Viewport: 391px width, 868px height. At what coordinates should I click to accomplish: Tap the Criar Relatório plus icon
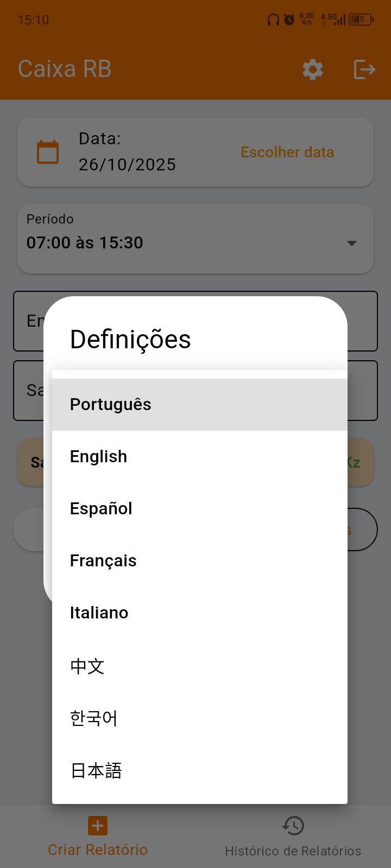tap(98, 826)
